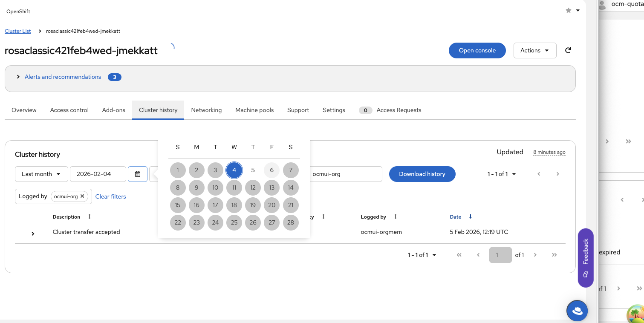
Task: Sort by Logged by column arrows
Action: 396,217
